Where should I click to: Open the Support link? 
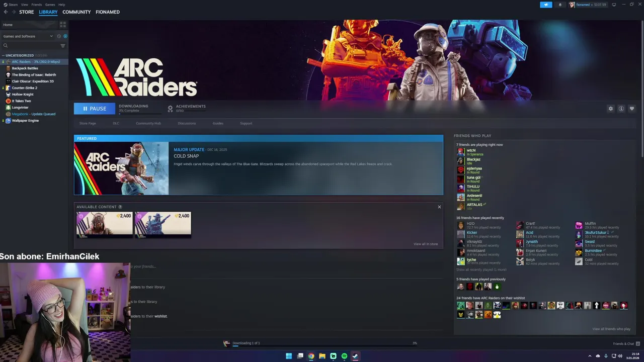[246, 123]
